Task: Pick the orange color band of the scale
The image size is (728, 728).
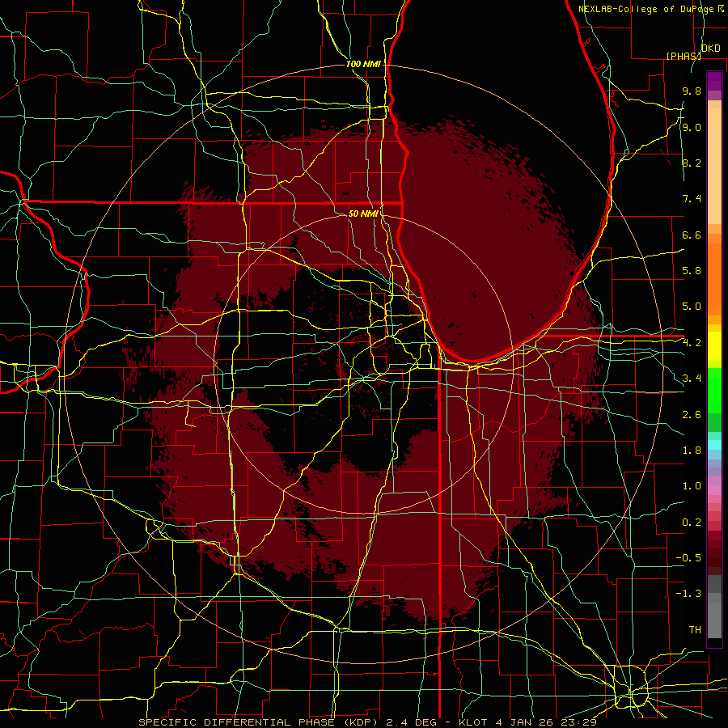Action: [714, 278]
